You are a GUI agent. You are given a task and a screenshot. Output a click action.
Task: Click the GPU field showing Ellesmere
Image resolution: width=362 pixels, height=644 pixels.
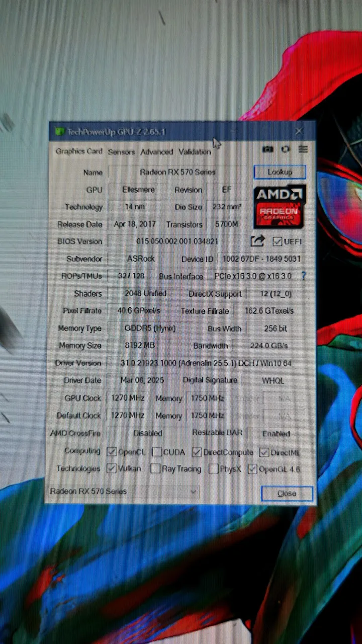coord(138,190)
